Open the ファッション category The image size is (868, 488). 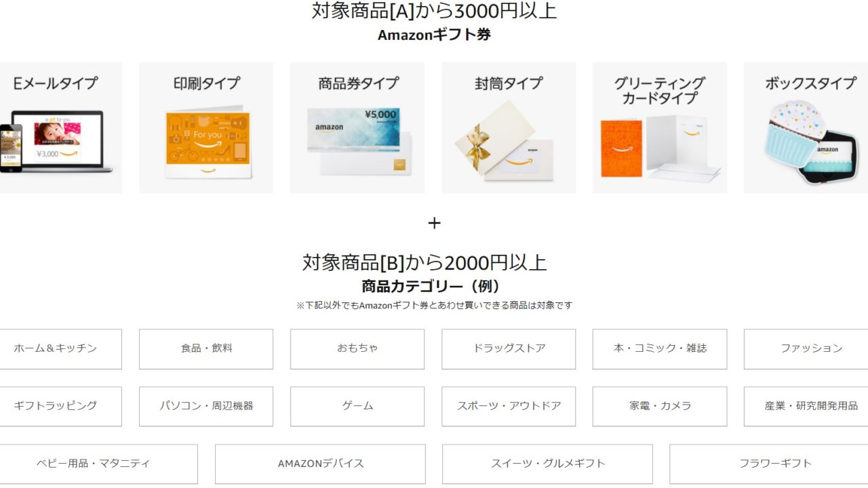click(x=806, y=349)
